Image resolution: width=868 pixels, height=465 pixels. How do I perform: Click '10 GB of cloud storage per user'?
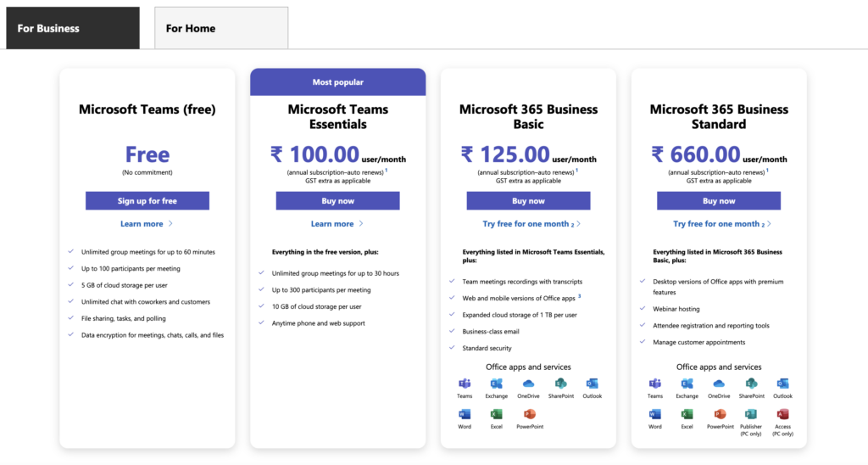coord(316,306)
